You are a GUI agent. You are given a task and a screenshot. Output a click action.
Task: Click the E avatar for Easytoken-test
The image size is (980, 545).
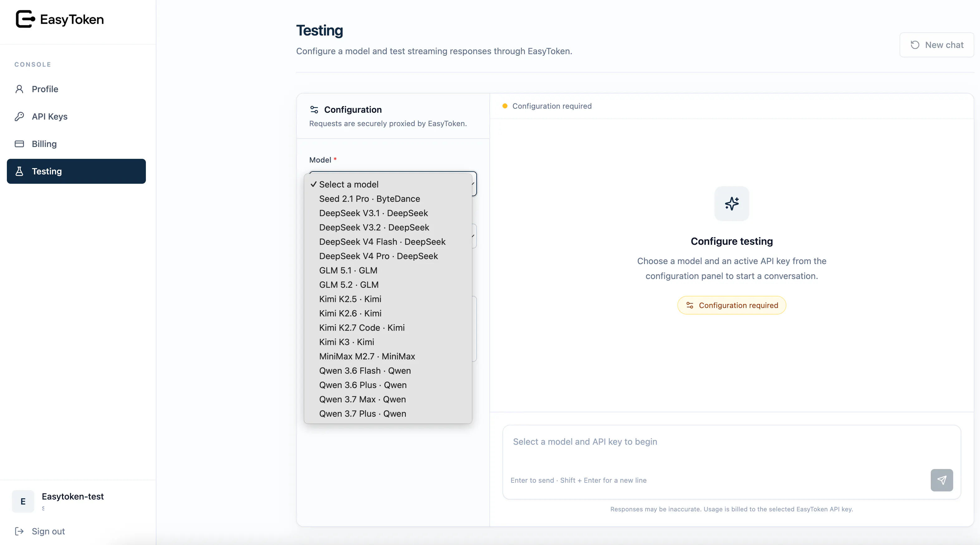[23, 501]
